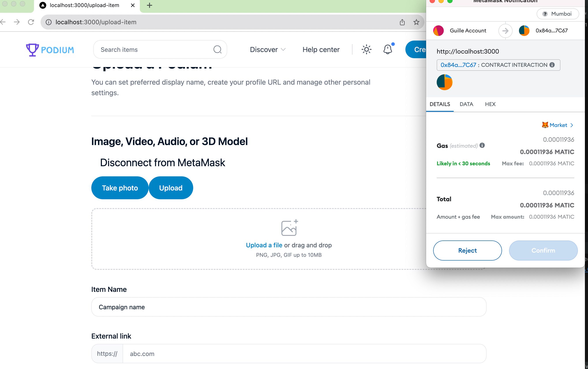588x369 pixels.
Task: Switch to the HEX tab in MetaMask
Action: coord(491,104)
